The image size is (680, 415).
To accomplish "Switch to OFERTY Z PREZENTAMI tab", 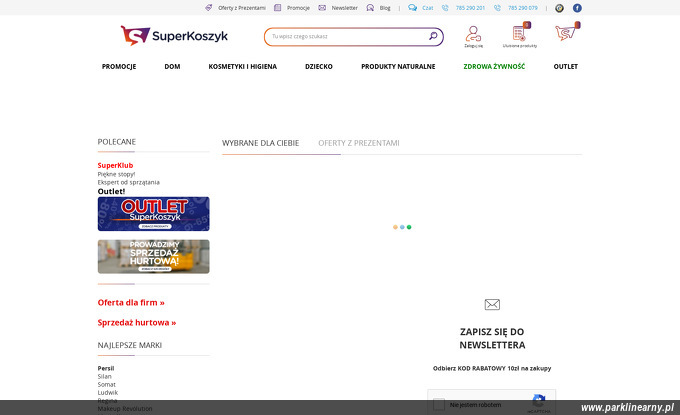I will click(x=359, y=143).
